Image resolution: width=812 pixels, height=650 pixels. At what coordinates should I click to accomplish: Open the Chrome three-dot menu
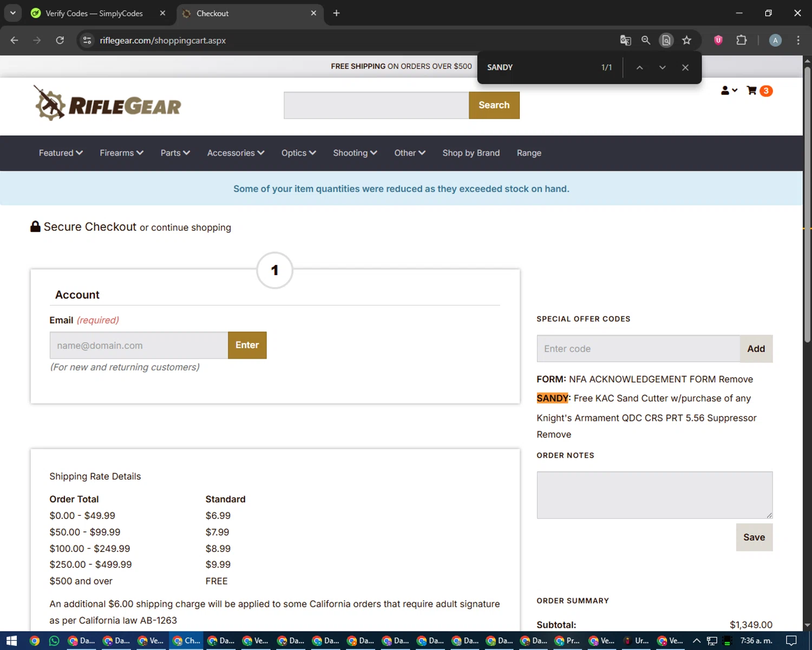pos(798,40)
